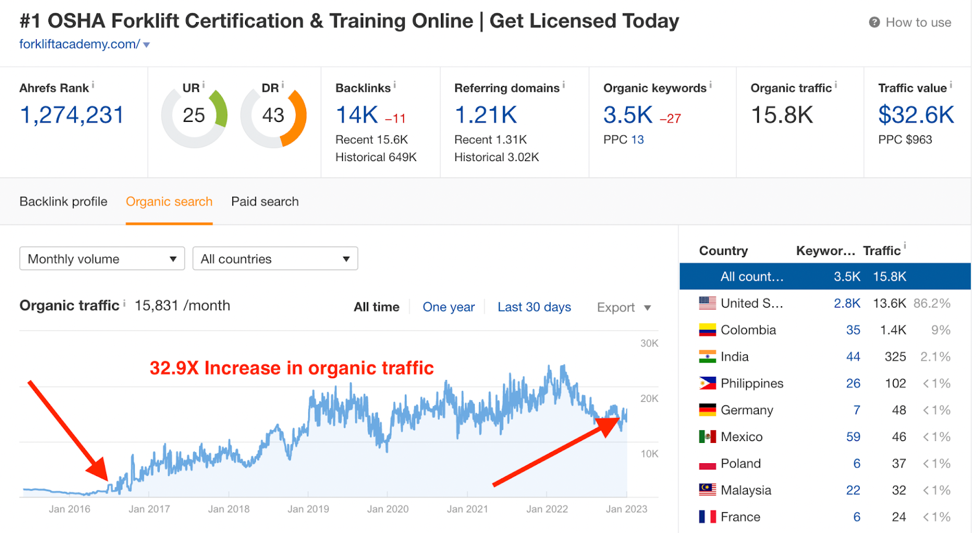Open the 14K backlinks report link
This screenshot has width=980, height=533.
coord(357,115)
